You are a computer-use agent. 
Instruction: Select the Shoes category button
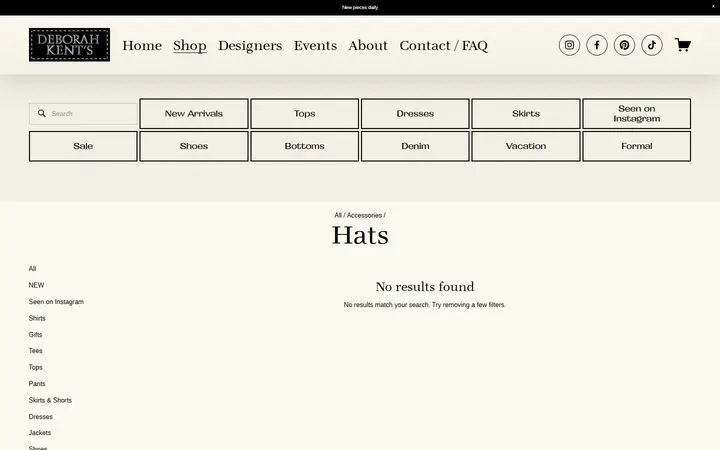point(194,146)
